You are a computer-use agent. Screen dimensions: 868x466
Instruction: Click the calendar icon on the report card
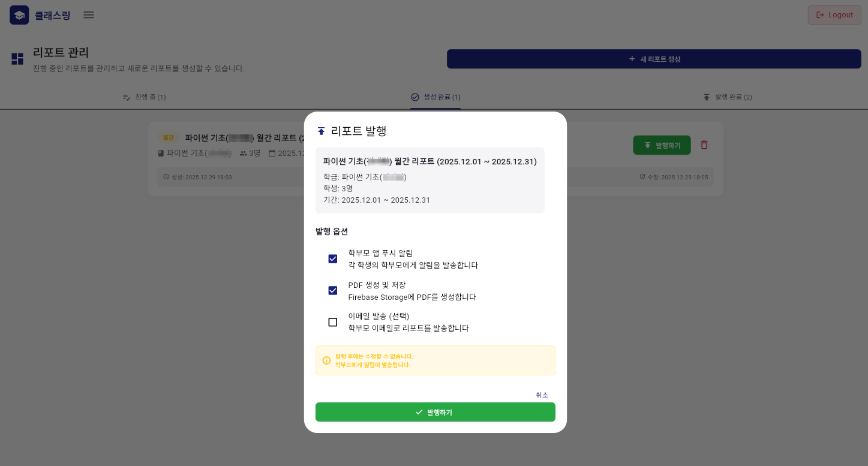click(271, 154)
